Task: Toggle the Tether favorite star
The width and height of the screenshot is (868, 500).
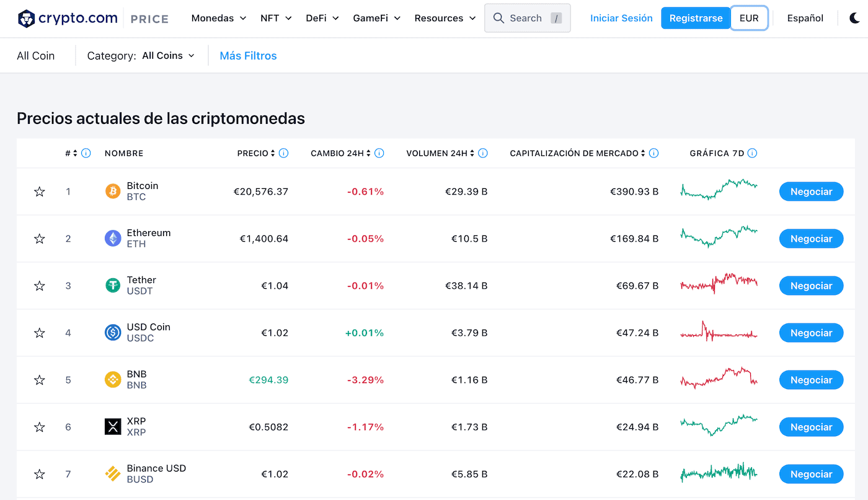Action: pyautogui.click(x=40, y=286)
